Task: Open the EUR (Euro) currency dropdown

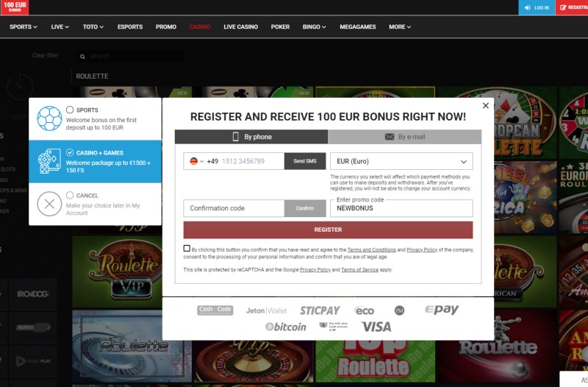Action: (401, 161)
